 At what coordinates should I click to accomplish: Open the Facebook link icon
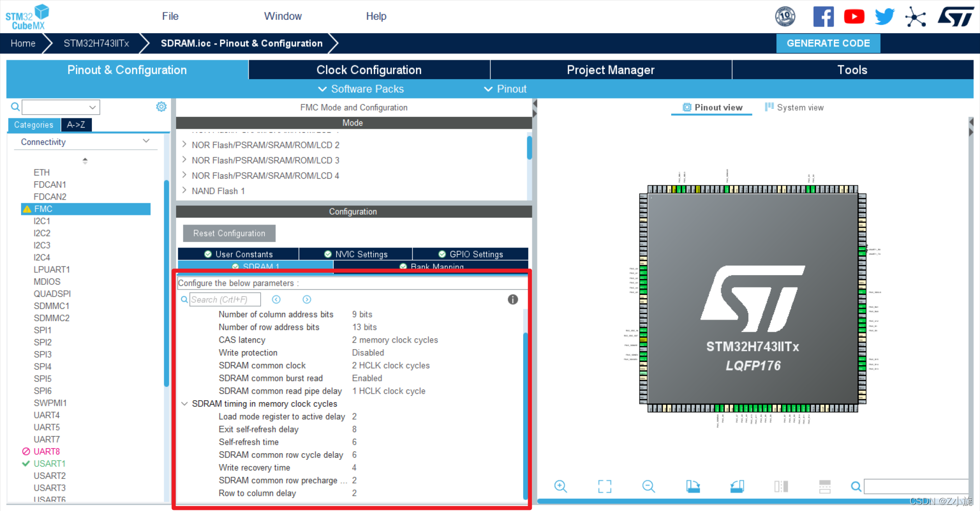[x=823, y=17]
